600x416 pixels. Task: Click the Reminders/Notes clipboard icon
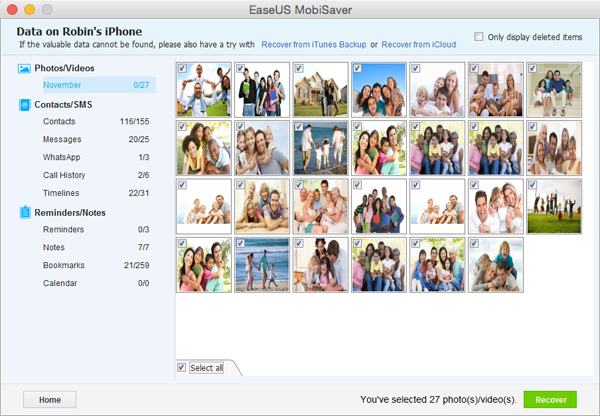(25, 212)
